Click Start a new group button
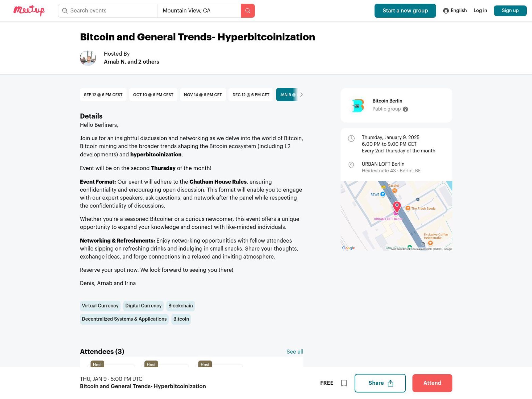The image size is (532, 399). (x=405, y=10)
